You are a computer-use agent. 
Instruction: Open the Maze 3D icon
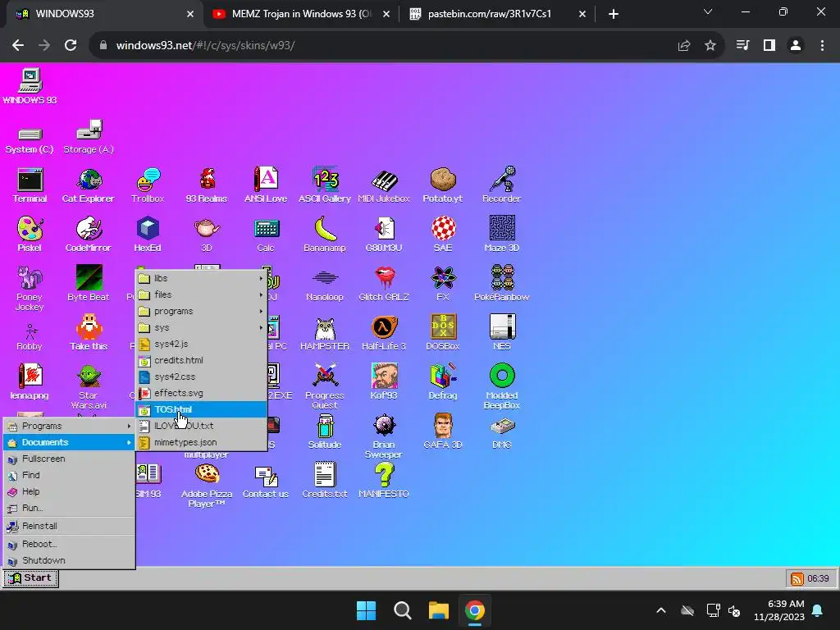point(501,235)
